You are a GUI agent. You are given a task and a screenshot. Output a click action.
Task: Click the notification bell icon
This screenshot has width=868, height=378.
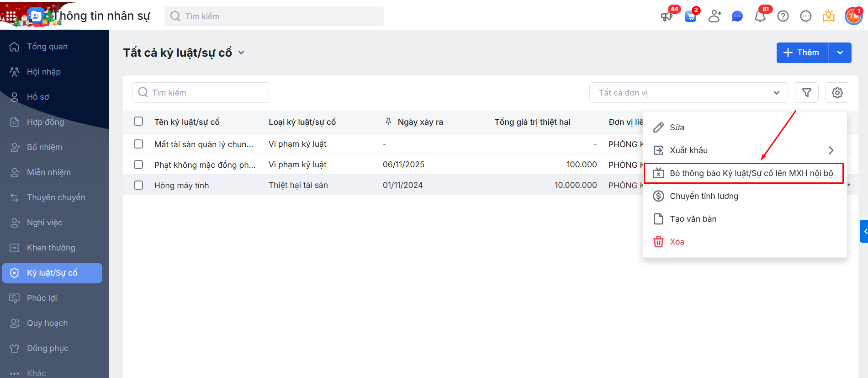760,16
